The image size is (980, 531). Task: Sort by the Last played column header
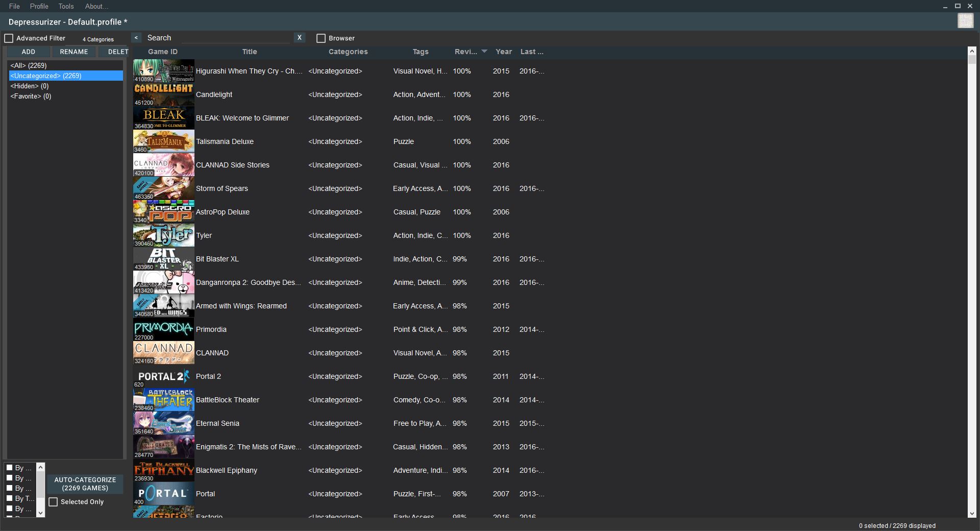[532, 52]
